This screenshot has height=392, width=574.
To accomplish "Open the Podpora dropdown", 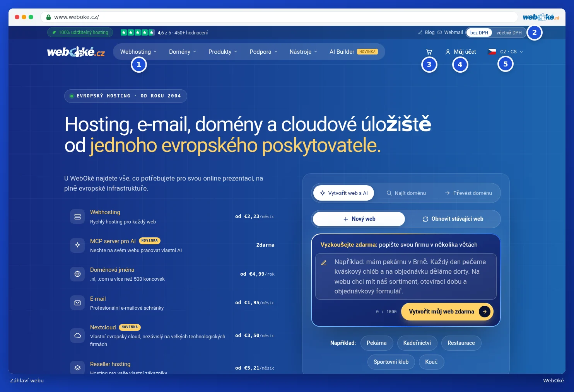I will 263,52.
